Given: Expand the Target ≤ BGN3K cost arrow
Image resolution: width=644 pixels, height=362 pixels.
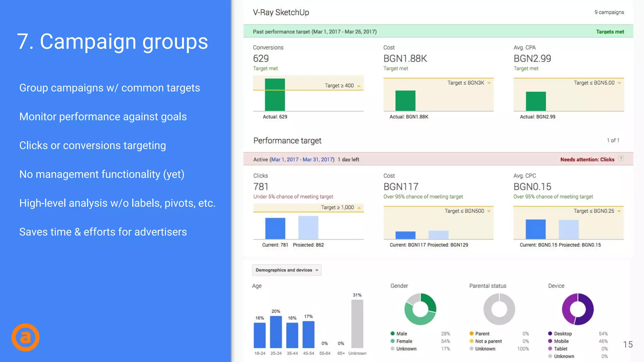Looking at the screenshot, I should (x=489, y=83).
